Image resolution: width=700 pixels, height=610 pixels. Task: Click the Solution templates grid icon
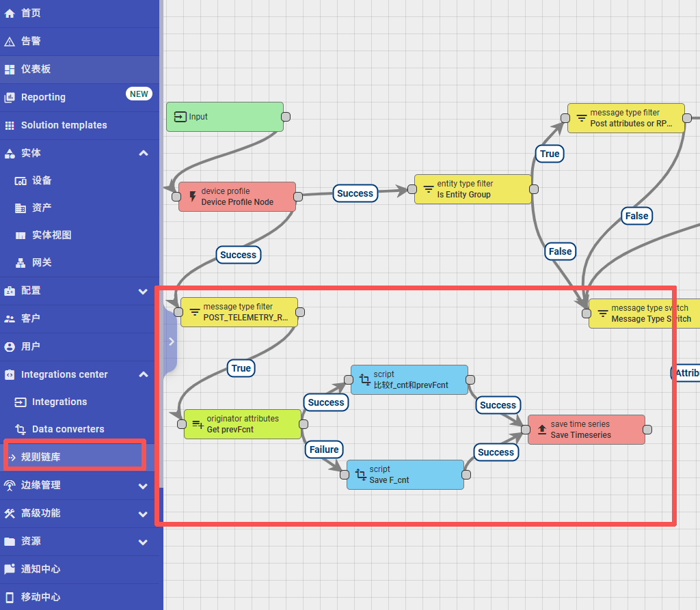point(10,126)
